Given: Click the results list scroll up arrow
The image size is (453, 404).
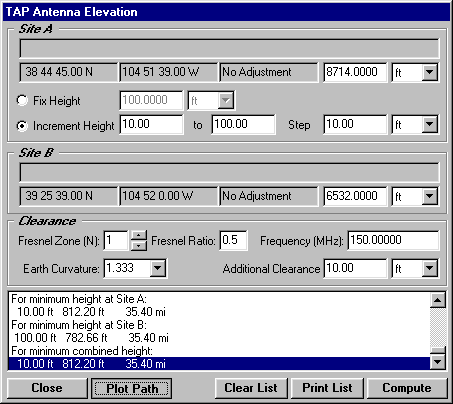Looking at the screenshot, I should pyautogui.click(x=438, y=300).
